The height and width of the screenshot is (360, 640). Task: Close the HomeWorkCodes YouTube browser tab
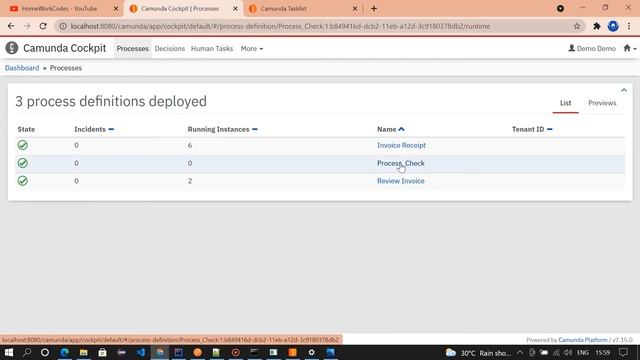[x=116, y=9]
